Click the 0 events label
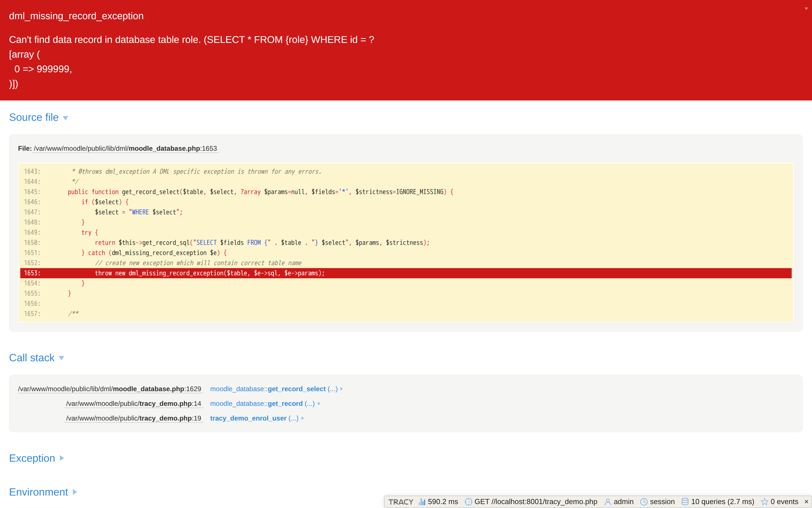This screenshot has width=812, height=508. point(784,502)
